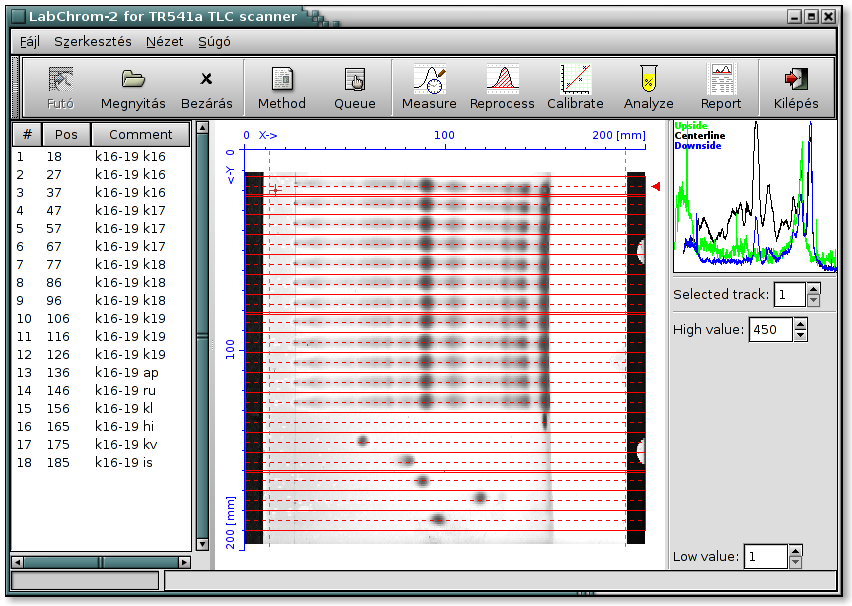Viewport: 852px width, 606px height.
Task: Increase the Low value spinner
Action: click(x=795, y=552)
